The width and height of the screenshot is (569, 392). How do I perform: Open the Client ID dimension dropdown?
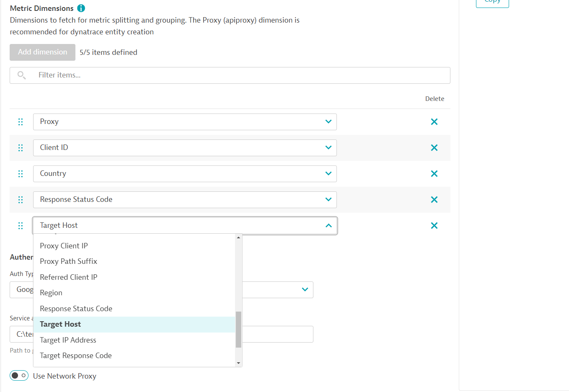pyautogui.click(x=185, y=148)
